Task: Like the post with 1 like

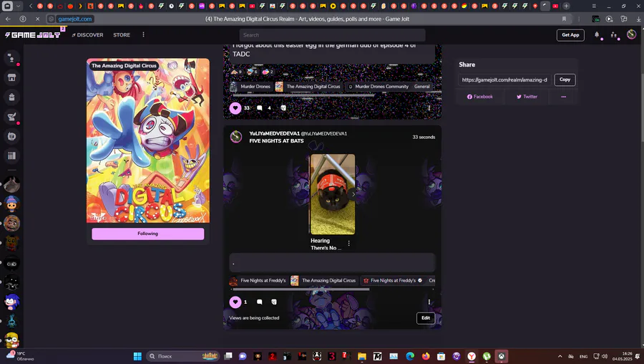Action: coord(235,302)
